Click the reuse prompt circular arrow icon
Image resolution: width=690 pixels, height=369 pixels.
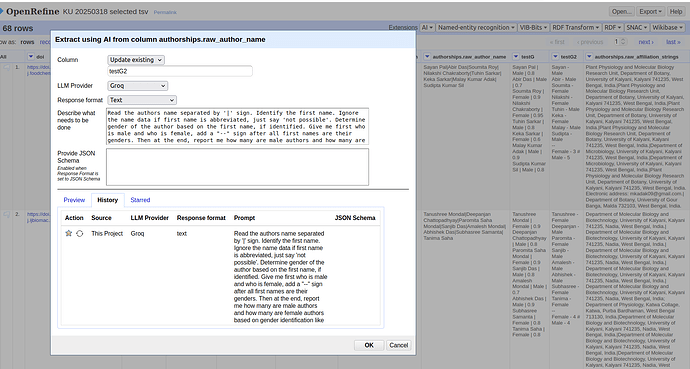point(80,234)
